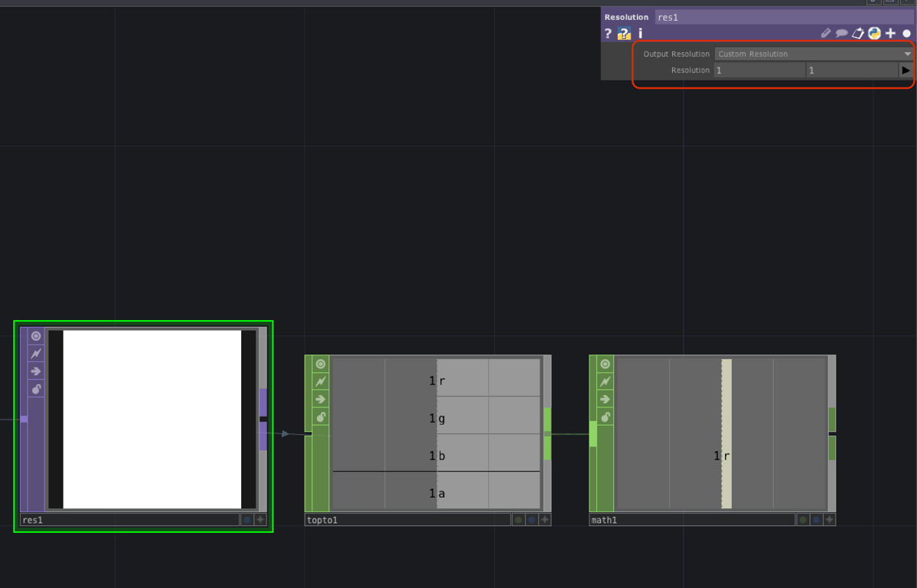Show operator info via the i icon
The image size is (917, 588).
(x=641, y=34)
